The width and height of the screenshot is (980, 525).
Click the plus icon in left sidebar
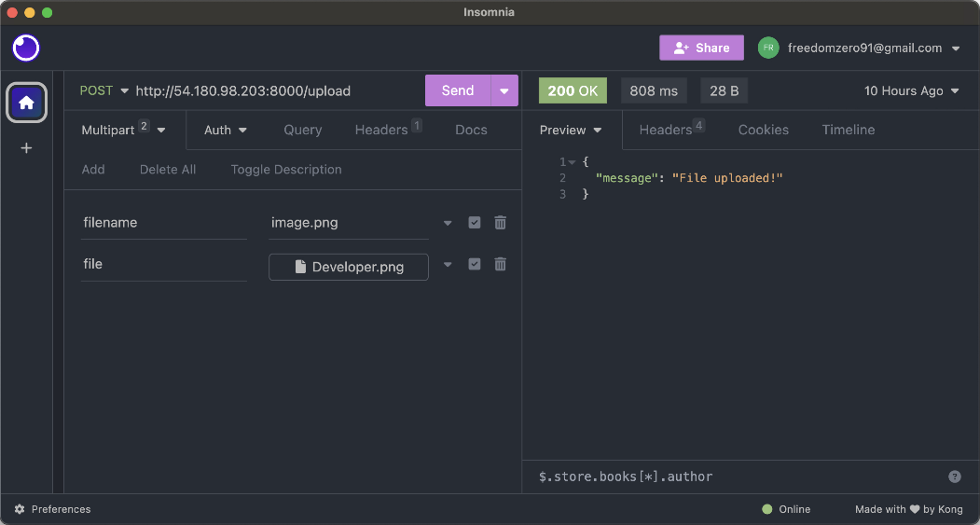click(x=26, y=148)
